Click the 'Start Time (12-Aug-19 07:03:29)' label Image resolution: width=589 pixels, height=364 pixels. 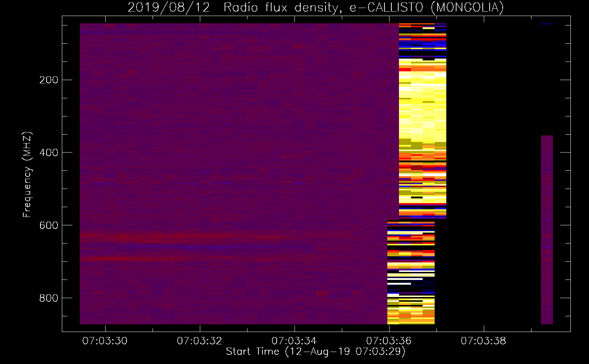(x=316, y=352)
